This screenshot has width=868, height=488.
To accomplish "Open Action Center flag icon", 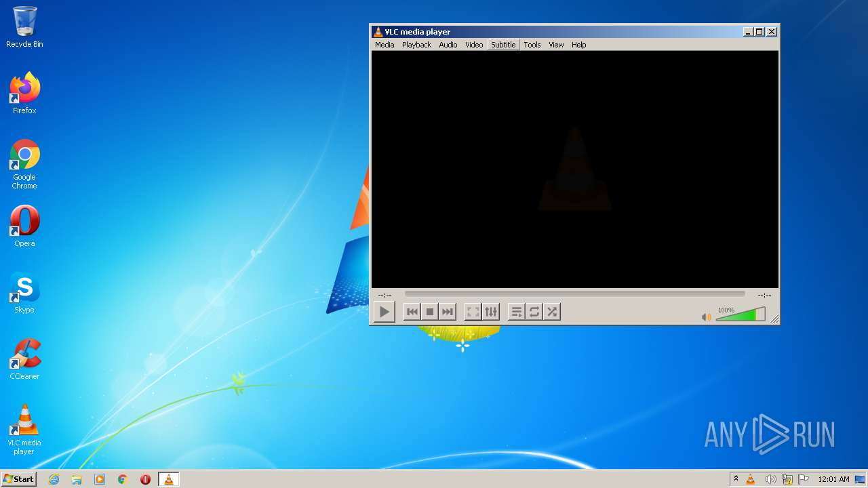I will [x=804, y=479].
